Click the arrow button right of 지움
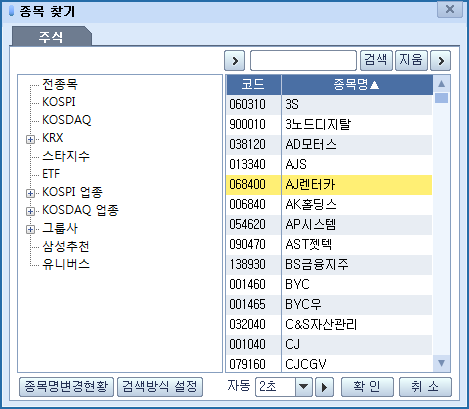The height and width of the screenshot is (409, 469). coord(441,61)
